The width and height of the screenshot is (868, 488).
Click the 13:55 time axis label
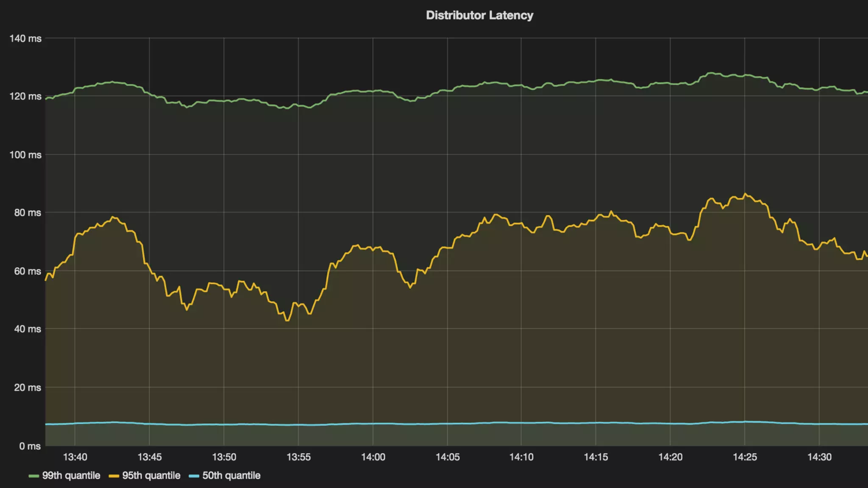(298, 457)
